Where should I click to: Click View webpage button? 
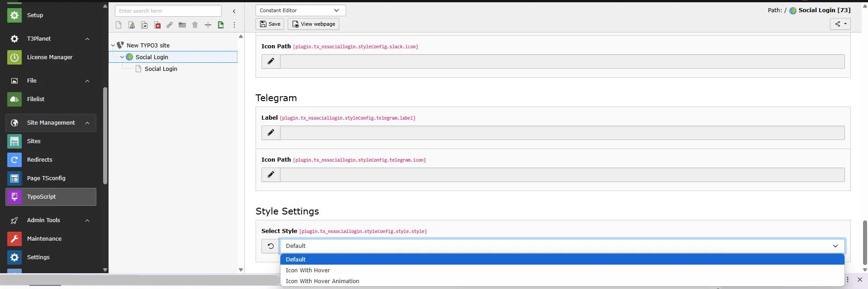pos(313,24)
